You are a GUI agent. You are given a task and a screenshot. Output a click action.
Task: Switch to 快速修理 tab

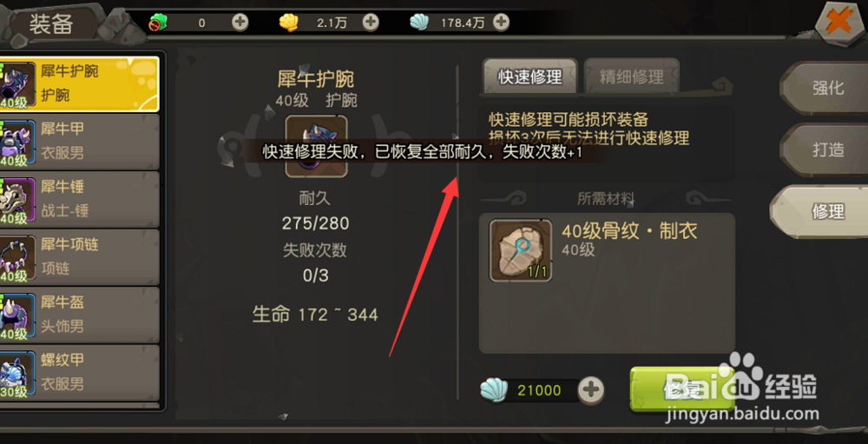[530, 76]
